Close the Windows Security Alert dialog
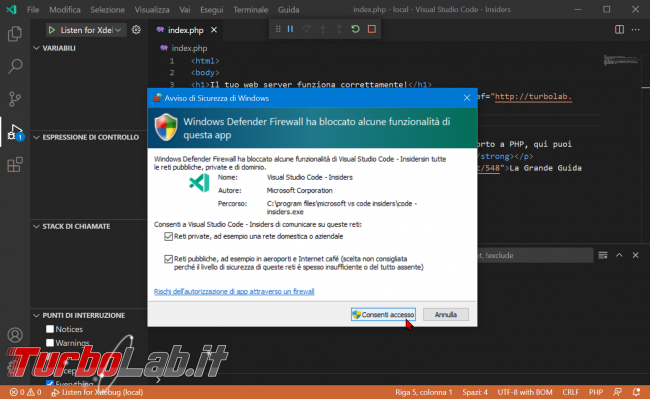650x399 pixels. (x=467, y=98)
